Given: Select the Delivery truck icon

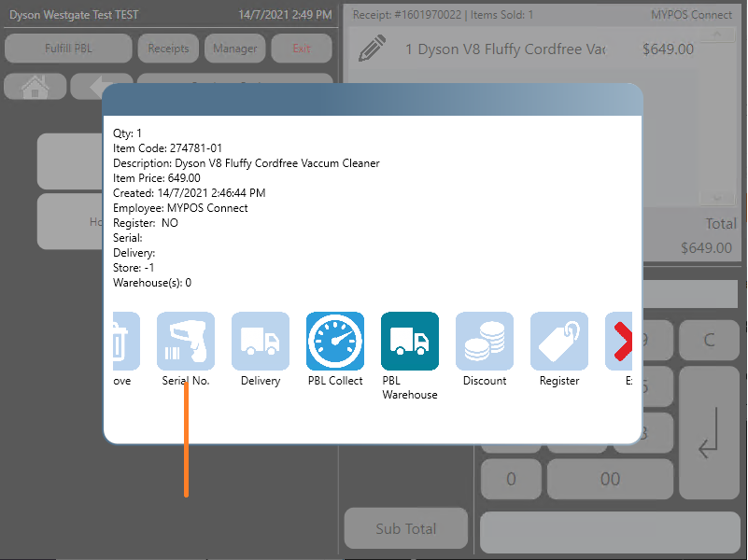Looking at the screenshot, I should pos(261,341).
